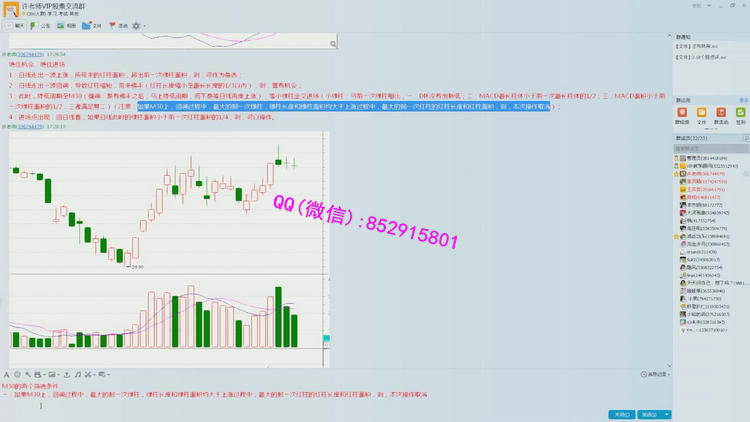
Task: Click the settings gear icon in toolbar
Action: point(136,26)
